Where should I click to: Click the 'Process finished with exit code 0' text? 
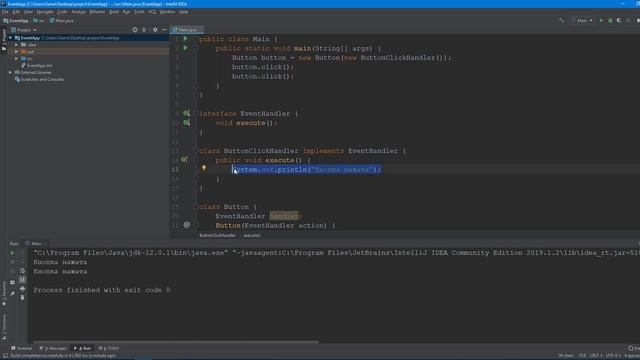[x=102, y=290]
